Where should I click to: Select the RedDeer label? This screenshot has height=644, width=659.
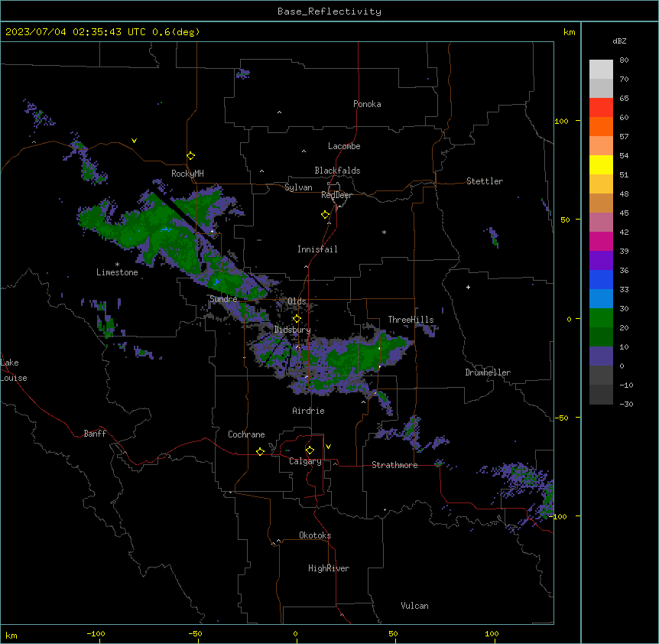[336, 195]
